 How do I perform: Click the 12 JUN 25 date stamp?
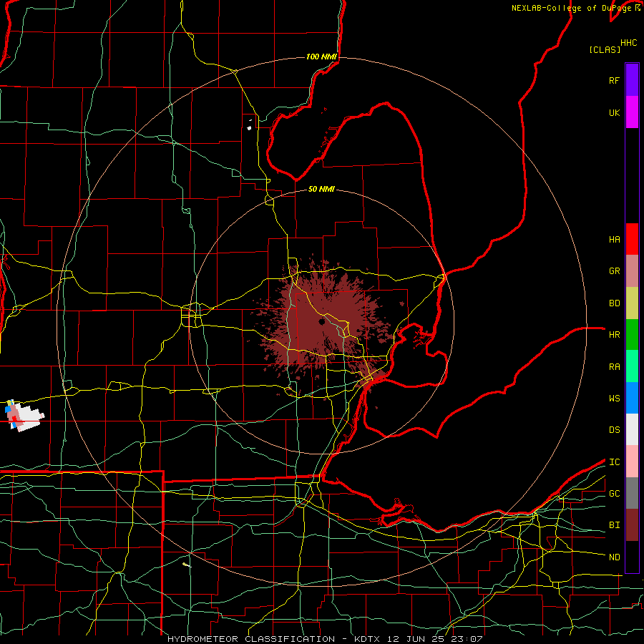(x=416, y=639)
